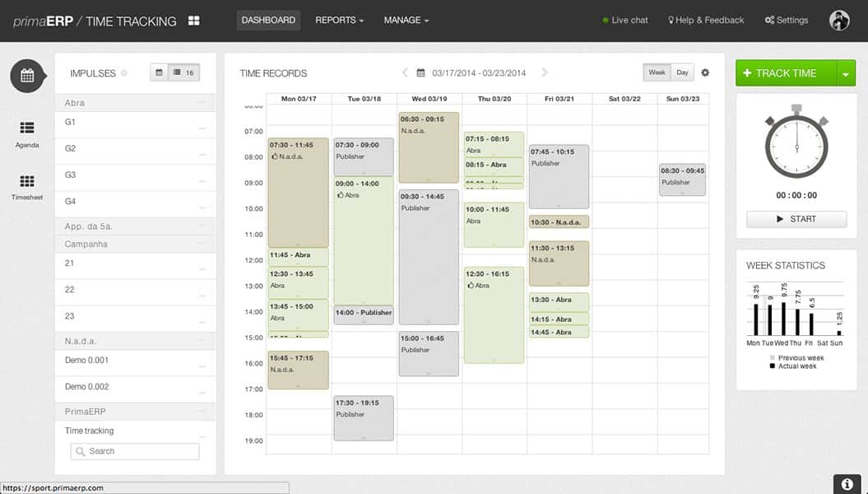The width and height of the screenshot is (868, 494).
Task: Click the info icon at bottom right
Action: [x=847, y=484]
